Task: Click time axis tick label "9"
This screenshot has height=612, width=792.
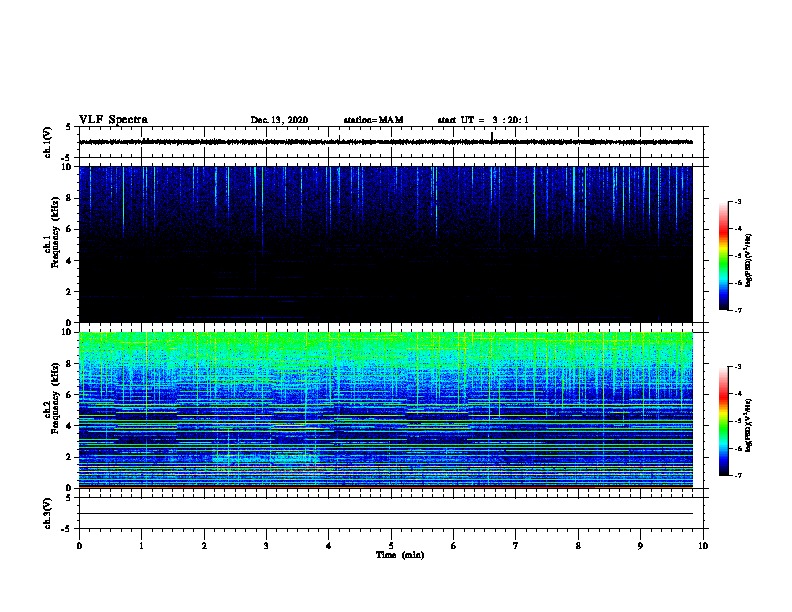Action: [x=640, y=546]
